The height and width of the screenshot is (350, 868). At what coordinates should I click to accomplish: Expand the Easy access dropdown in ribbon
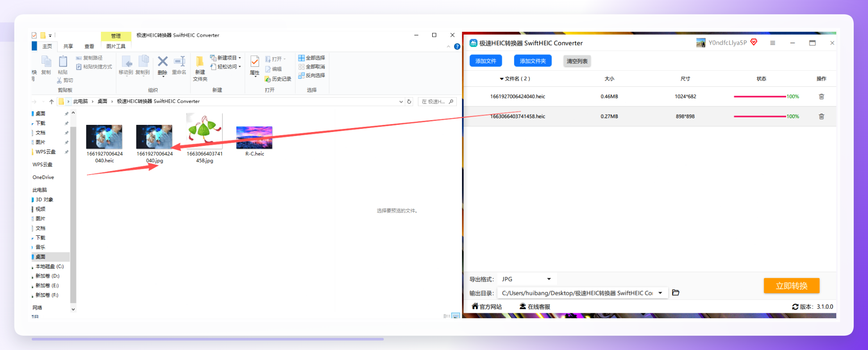240,67
